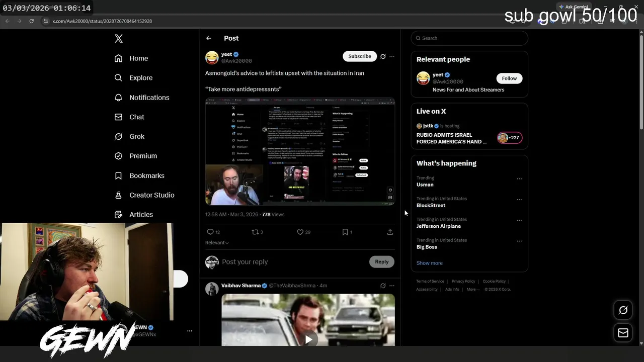Open Articles in the sidebar
This screenshot has height=362, width=644.
tap(134, 215)
